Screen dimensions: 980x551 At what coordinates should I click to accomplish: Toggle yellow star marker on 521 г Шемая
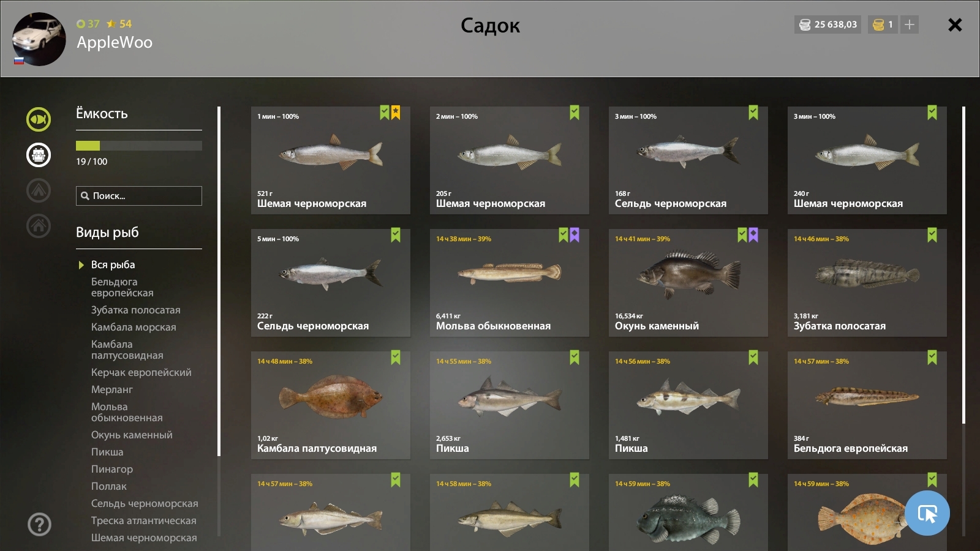tap(396, 113)
